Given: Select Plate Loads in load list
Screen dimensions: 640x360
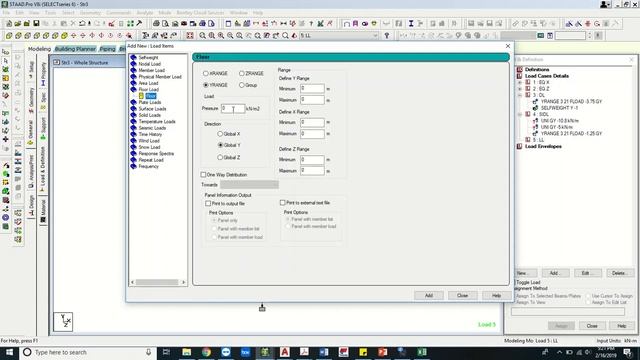Looking at the screenshot, I should tap(150, 102).
